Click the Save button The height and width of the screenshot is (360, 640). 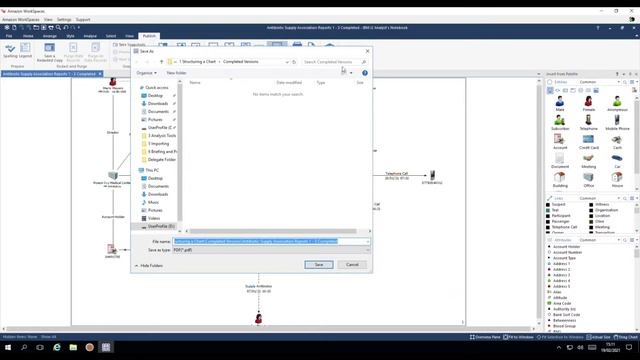coord(319,265)
